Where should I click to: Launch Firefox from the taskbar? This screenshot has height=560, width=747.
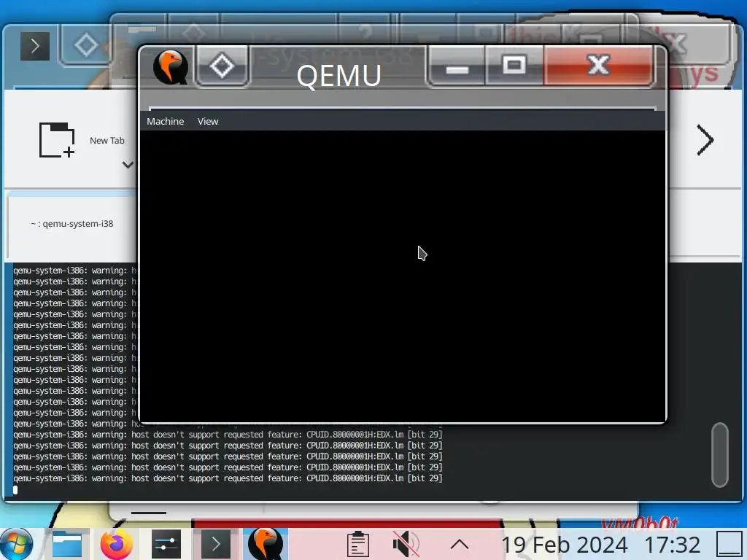[x=116, y=544]
